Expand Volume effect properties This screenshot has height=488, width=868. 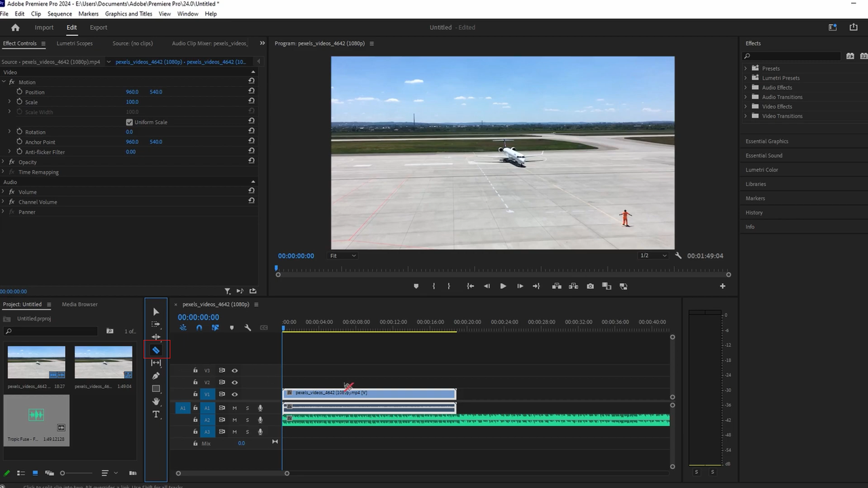tap(3, 191)
